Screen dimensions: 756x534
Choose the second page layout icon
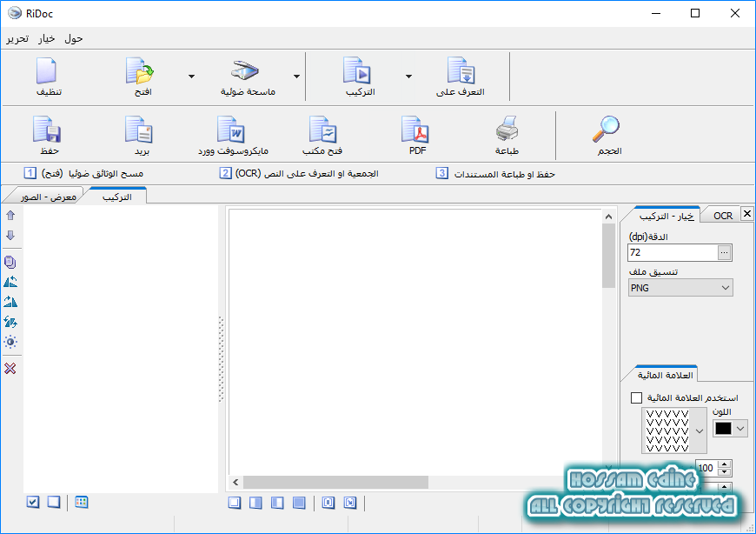[256, 504]
